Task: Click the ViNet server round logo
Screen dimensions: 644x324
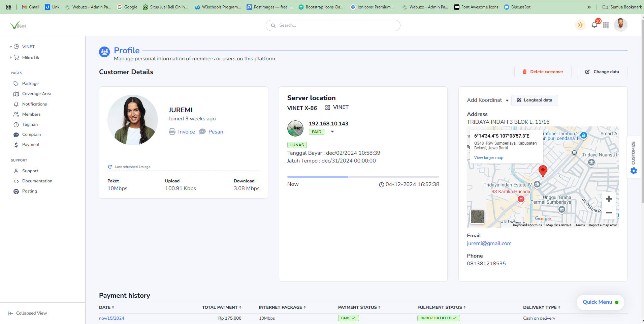Action: pyautogui.click(x=295, y=128)
